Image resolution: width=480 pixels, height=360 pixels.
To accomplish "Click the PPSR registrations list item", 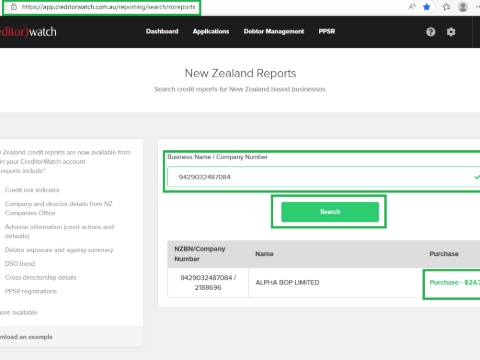I will pyautogui.click(x=31, y=291).
